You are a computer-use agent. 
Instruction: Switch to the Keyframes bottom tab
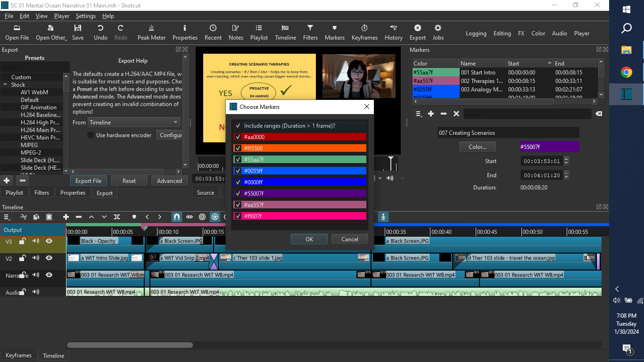coord(19,355)
